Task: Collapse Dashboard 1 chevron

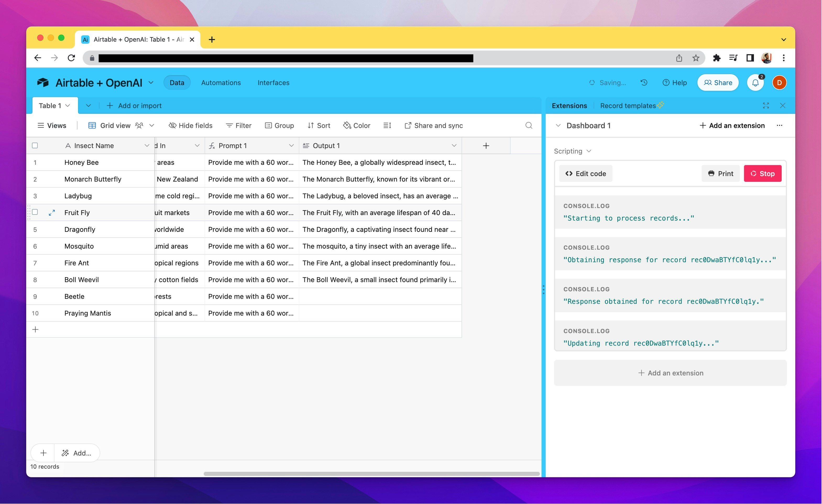Action: pos(558,125)
